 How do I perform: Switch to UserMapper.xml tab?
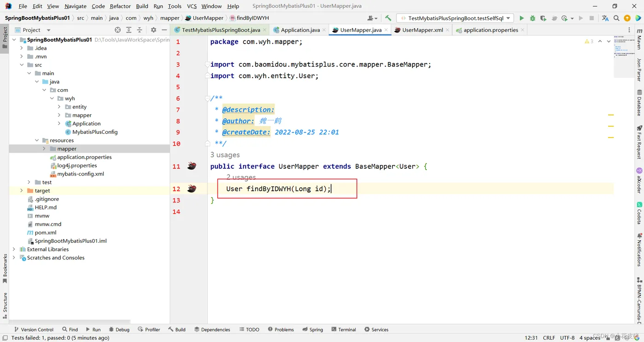pos(422,30)
